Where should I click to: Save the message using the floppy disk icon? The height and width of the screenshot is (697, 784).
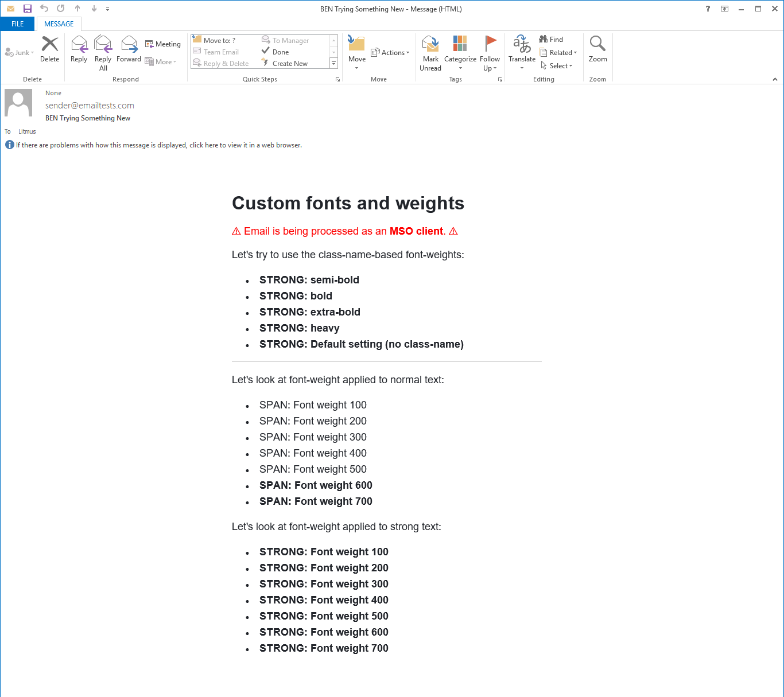(27, 9)
